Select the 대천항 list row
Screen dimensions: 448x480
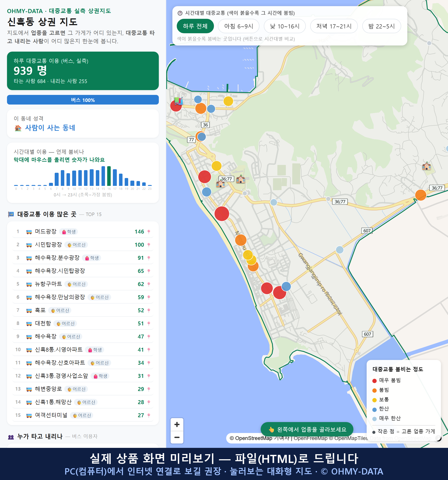tap(83, 323)
